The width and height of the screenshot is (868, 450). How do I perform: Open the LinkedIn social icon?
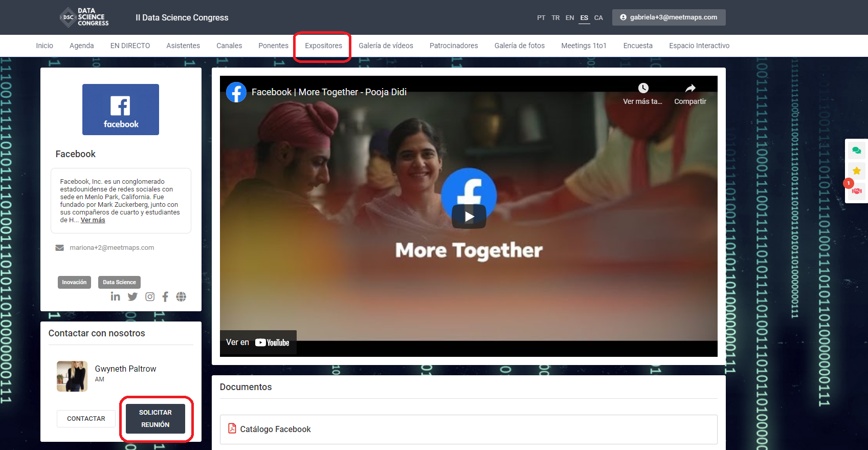[x=116, y=296]
